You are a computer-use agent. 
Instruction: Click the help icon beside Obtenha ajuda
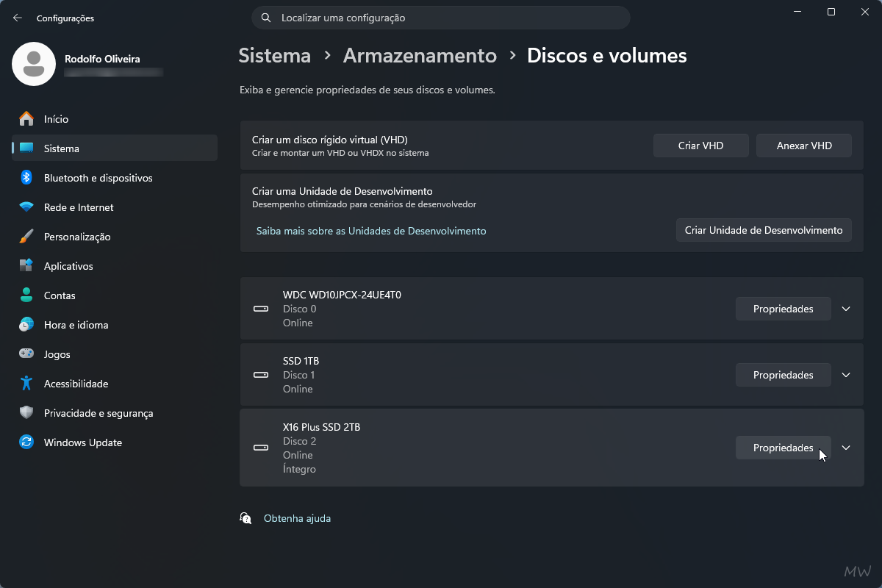pyautogui.click(x=245, y=518)
